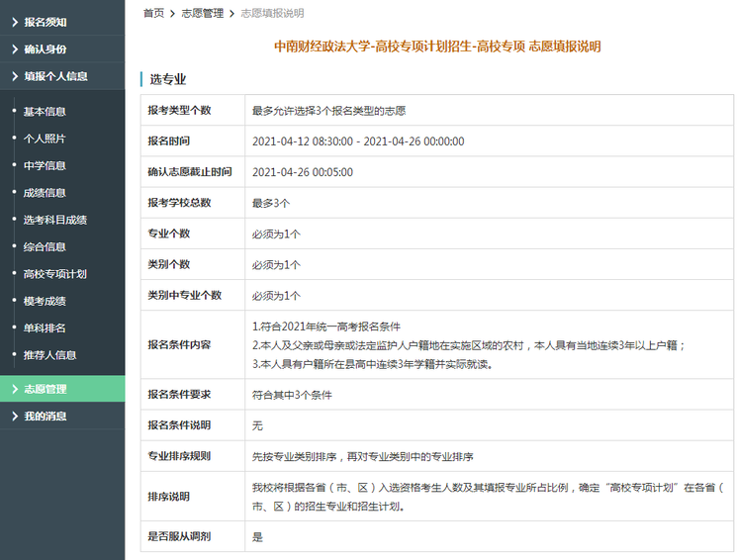737x560 pixels.
Task: Go to 成绩信息 in sidebar
Action: (45, 193)
